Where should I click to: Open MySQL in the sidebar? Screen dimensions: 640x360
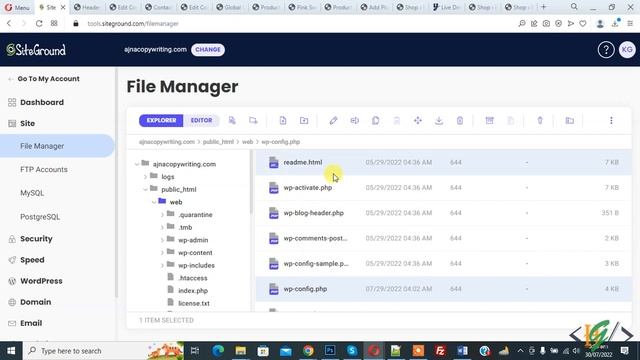coord(32,193)
